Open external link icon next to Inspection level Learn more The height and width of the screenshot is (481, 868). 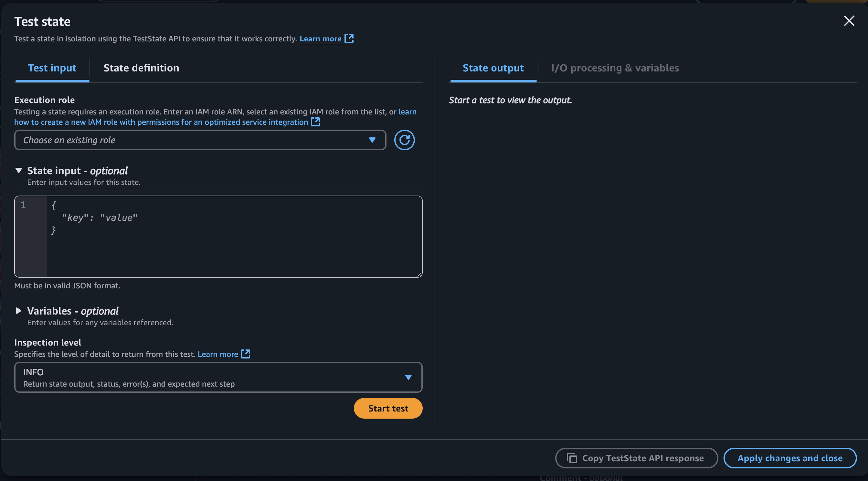(x=246, y=354)
